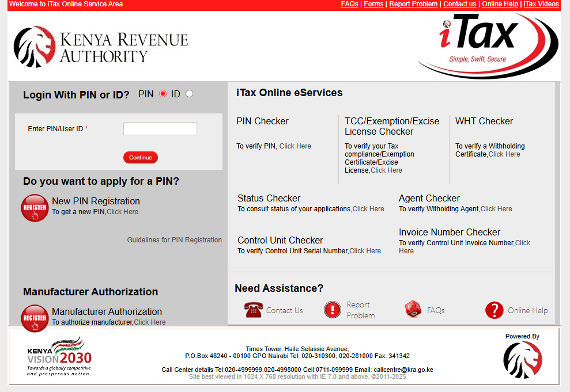Click the Enter PIN/User ID text field

click(x=160, y=128)
